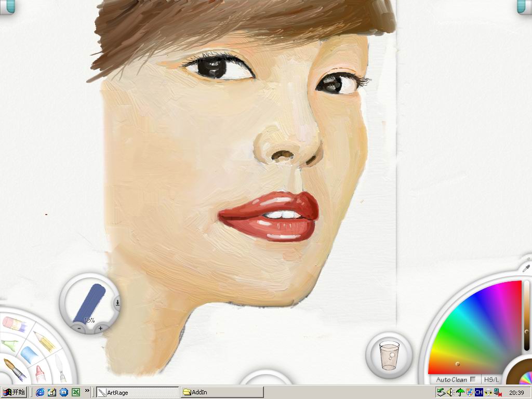Expand hidden quick launch items
Screen dimensions: 532x399
(x=87, y=391)
